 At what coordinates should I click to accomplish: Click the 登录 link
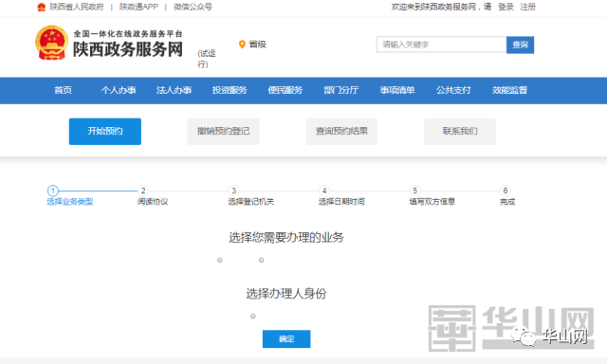(x=506, y=7)
